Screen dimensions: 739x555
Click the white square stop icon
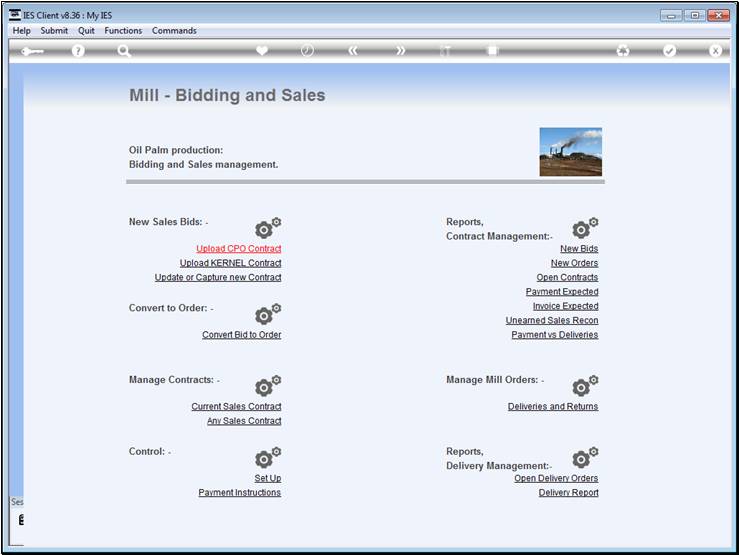tap(492, 50)
